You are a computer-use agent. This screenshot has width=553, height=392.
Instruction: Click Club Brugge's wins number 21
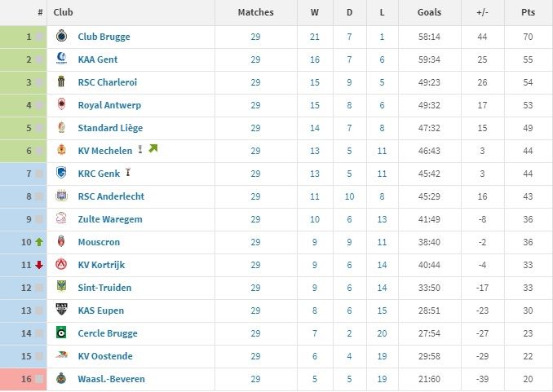tap(315, 37)
